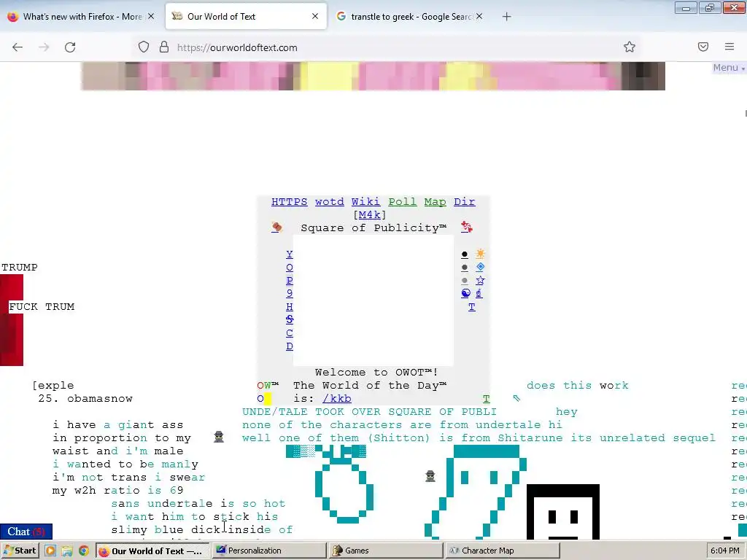Click the yellow highlighted cell

pos(267,399)
